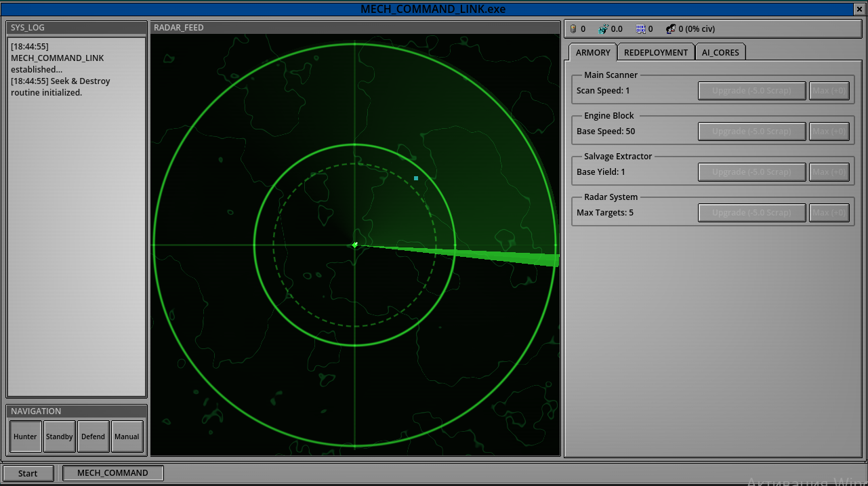Select the cyan target blip on radar
868x486 pixels.
coord(416,178)
